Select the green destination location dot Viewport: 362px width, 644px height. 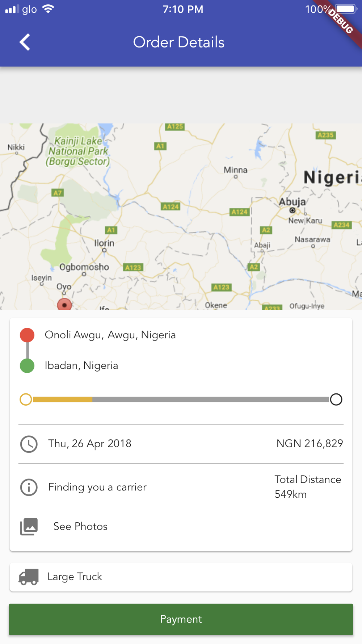pyautogui.click(x=27, y=365)
